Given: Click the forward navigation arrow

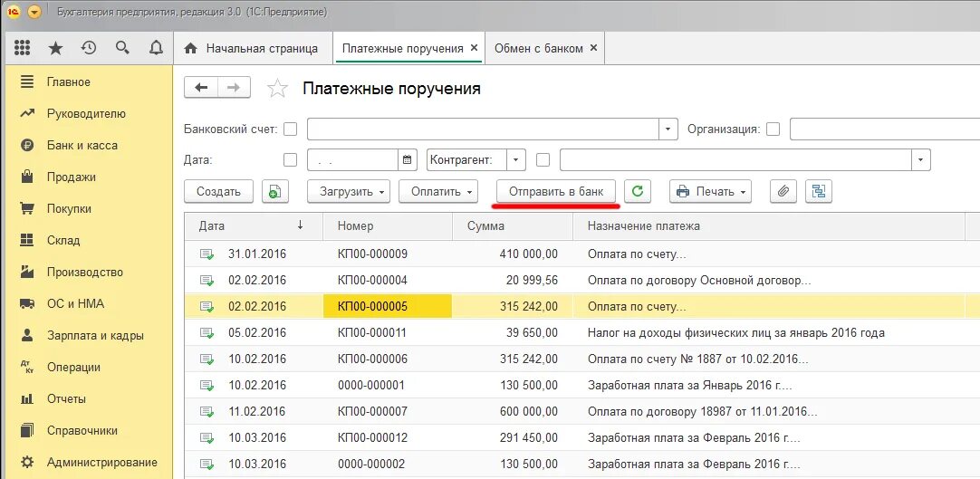Looking at the screenshot, I should pyautogui.click(x=234, y=88).
